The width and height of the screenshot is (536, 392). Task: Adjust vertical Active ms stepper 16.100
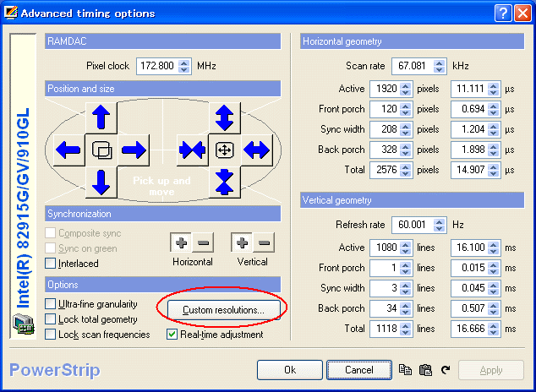click(493, 248)
